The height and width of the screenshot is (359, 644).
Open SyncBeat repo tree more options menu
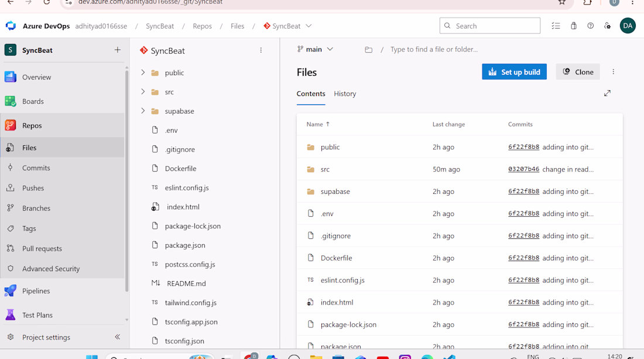coord(261,50)
